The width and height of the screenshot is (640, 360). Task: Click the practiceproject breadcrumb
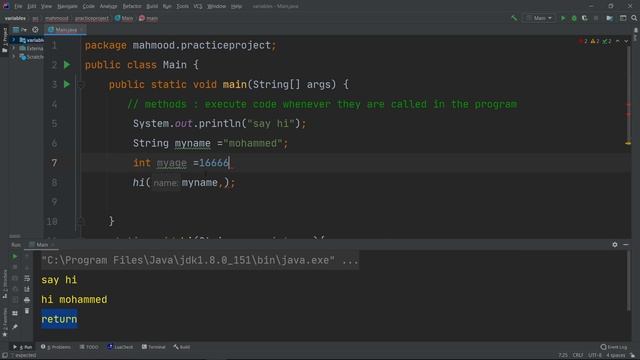92,18
